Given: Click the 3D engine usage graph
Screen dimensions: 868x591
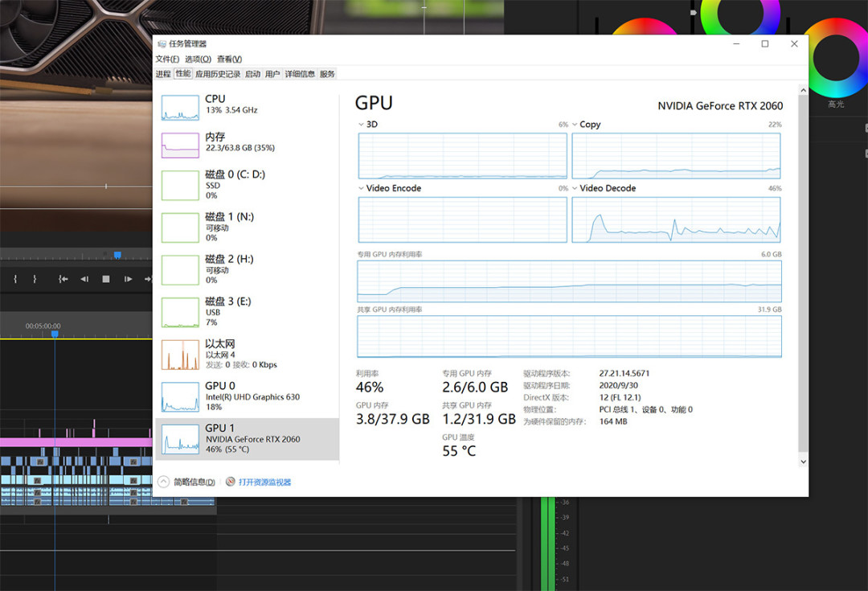Looking at the screenshot, I should (463, 156).
